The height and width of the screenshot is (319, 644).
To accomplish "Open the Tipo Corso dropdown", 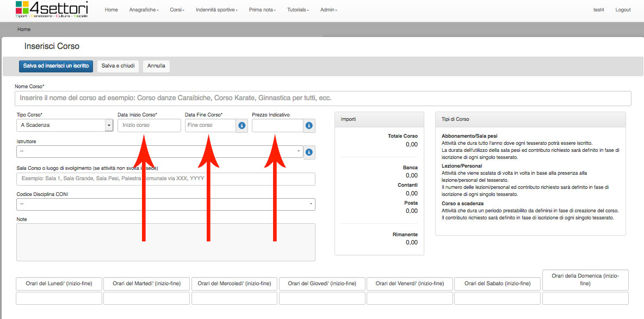I will coord(65,125).
